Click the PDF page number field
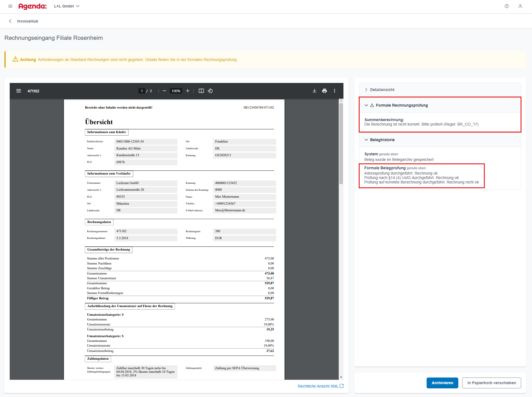Screen dimensions: 532x397 [x=142, y=91]
